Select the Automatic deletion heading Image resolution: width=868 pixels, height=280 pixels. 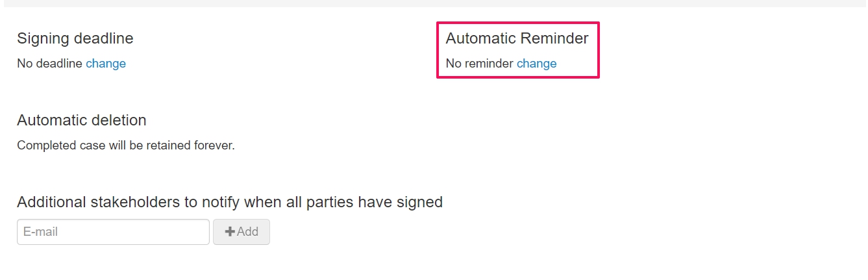(82, 120)
